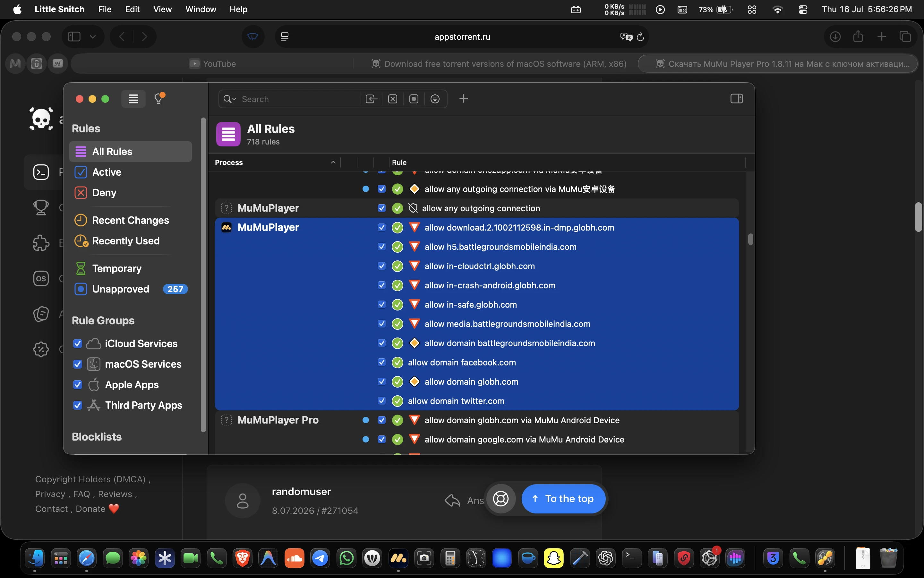
Task: Open the Privacy link in page footer
Action: (x=50, y=494)
